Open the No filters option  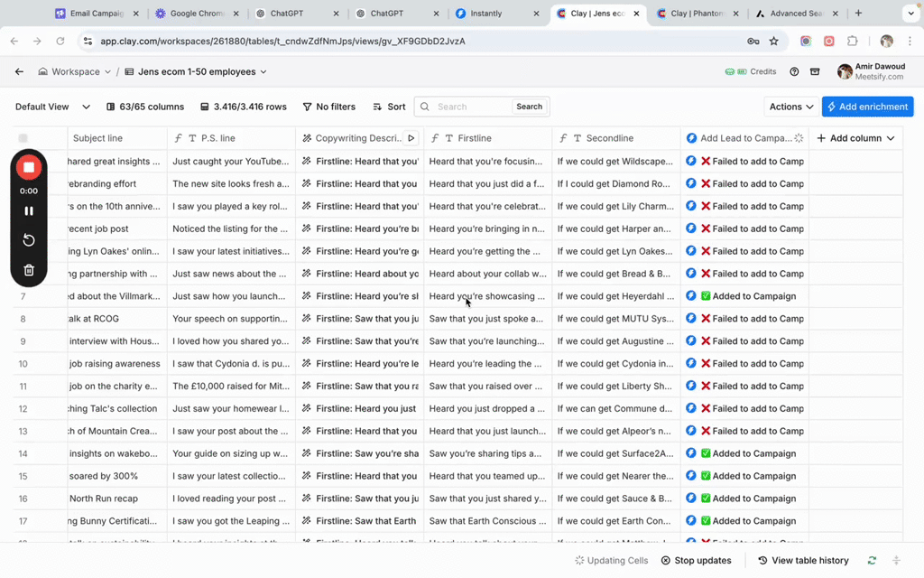pyautogui.click(x=328, y=107)
